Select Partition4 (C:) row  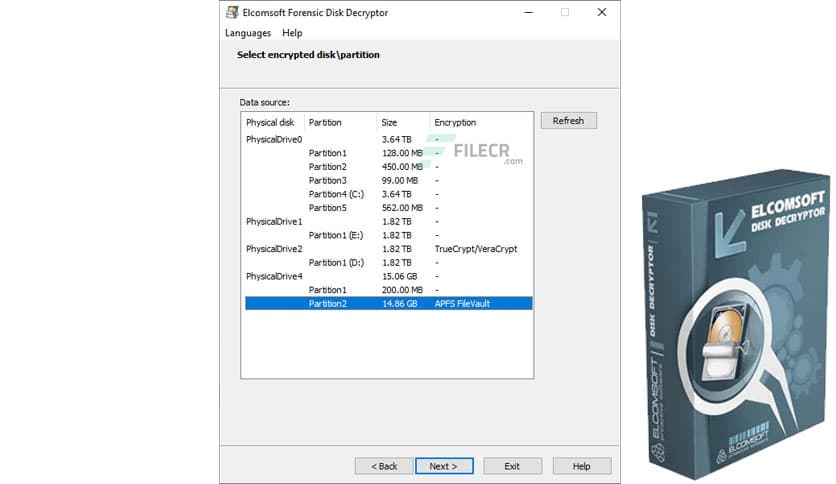click(x=389, y=194)
